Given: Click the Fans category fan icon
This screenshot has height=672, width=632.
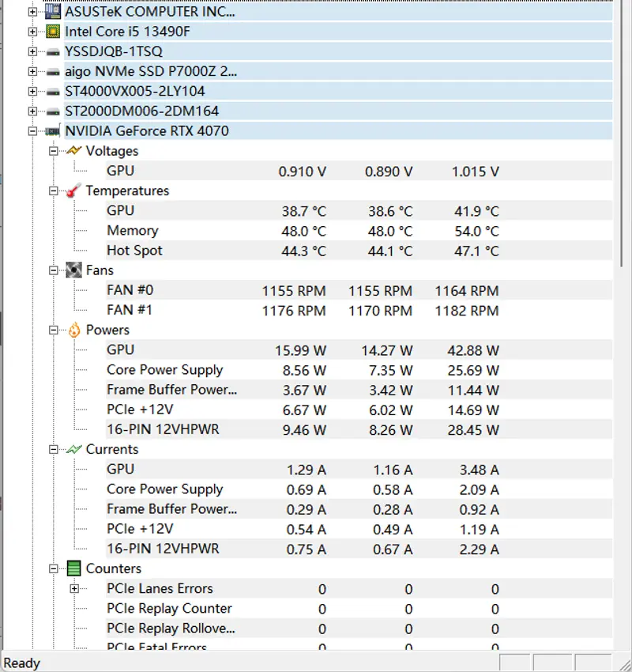Looking at the screenshot, I should (x=73, y=270).
